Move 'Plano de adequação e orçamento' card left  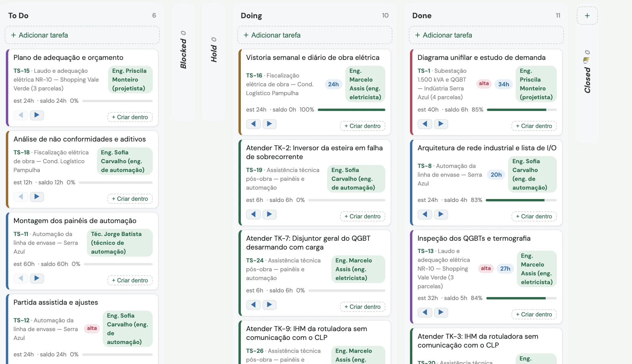21,115
